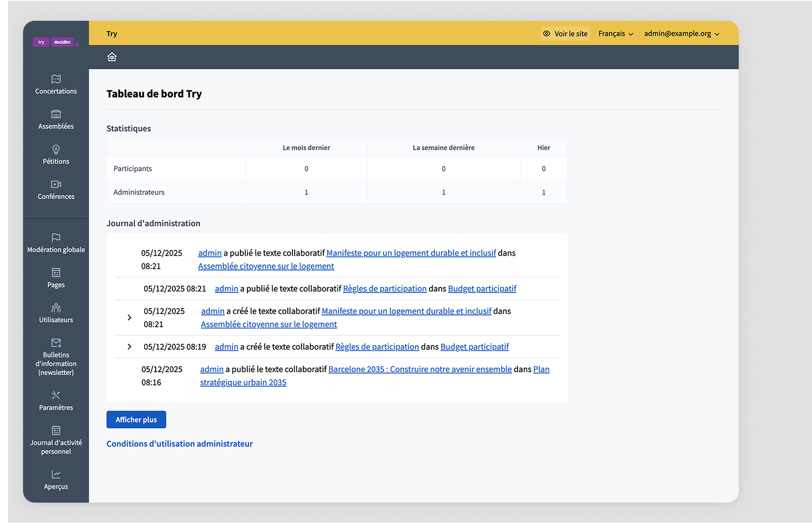Navigate to Pétitions via sidebar icon
This screenshot has height=528, width=812.
(55, 155)
